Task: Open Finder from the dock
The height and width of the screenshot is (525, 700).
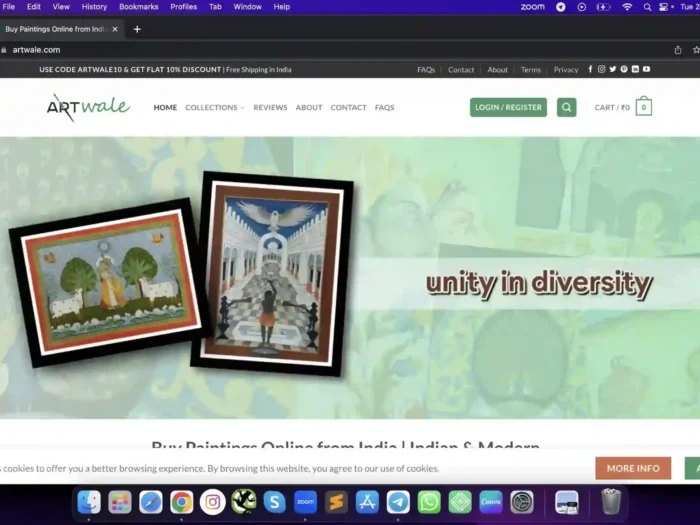Action: [89, 502]
